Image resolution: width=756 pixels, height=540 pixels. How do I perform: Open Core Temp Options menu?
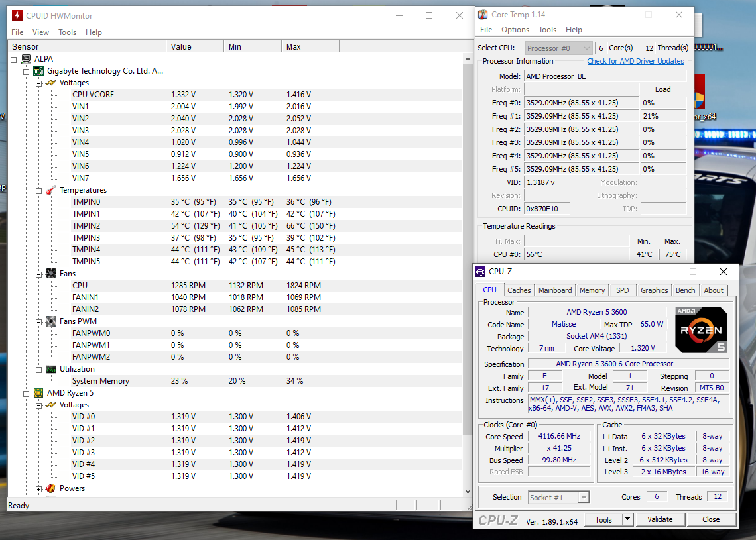[515, 30]
